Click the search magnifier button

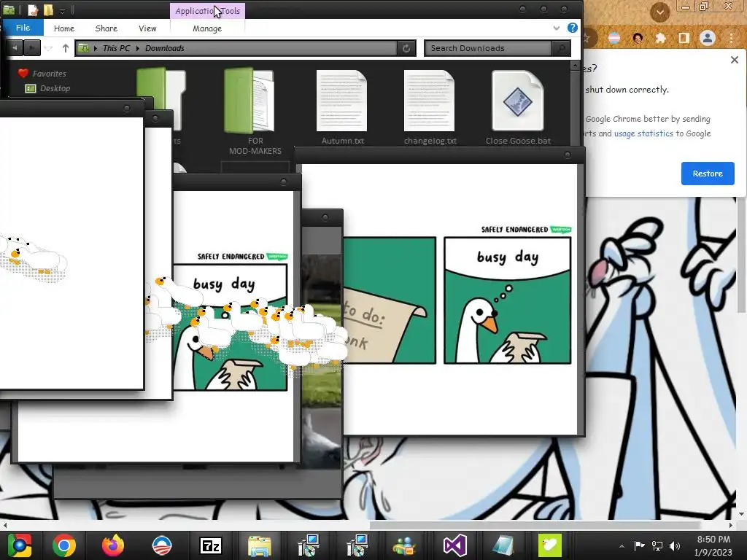[x=561, y=48]
